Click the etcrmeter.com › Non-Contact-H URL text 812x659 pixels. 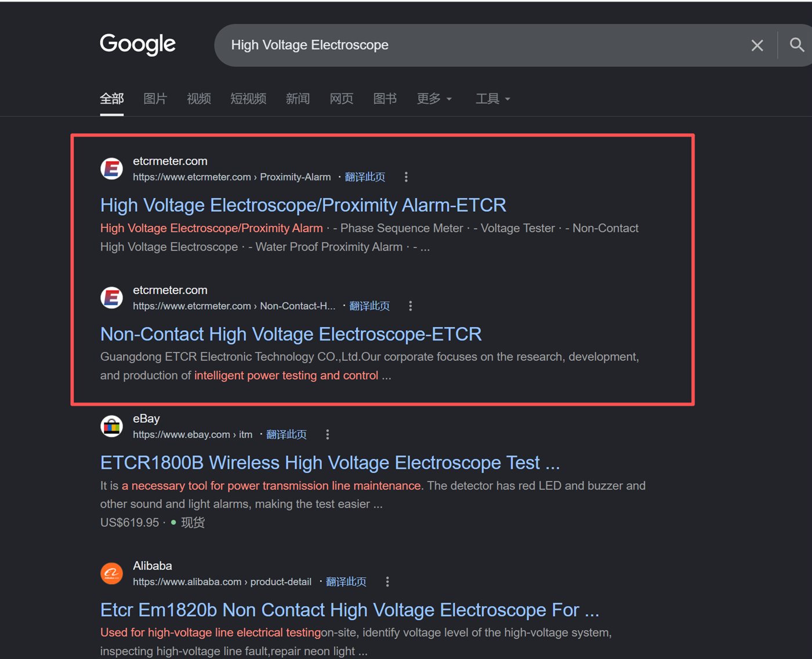coord(234,306)
